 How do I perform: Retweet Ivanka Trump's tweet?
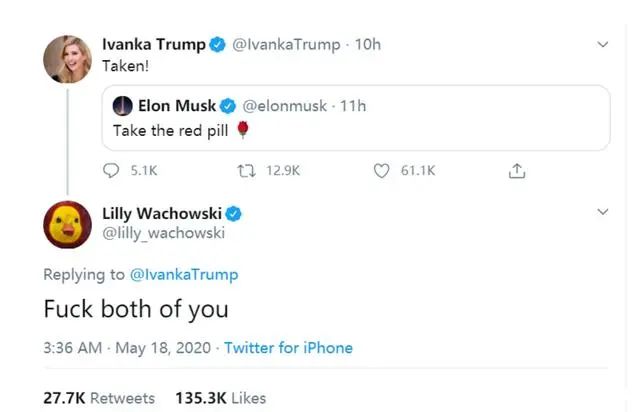point(247,170)
